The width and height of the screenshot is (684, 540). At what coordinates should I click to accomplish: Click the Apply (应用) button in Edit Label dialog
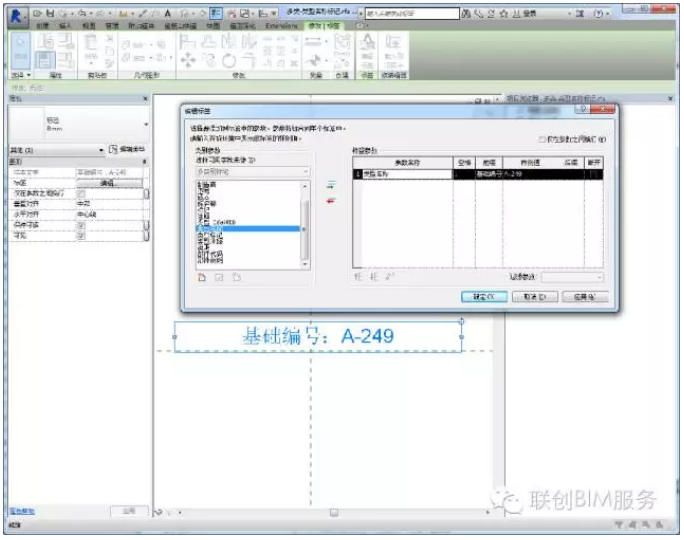(585, 297)
